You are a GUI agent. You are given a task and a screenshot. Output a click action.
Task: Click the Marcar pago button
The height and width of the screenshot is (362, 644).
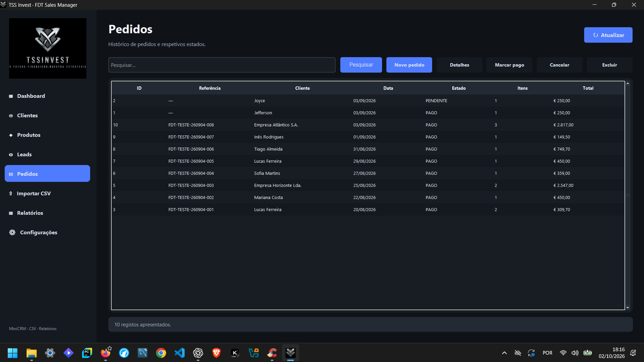click(x=509, y=65)
